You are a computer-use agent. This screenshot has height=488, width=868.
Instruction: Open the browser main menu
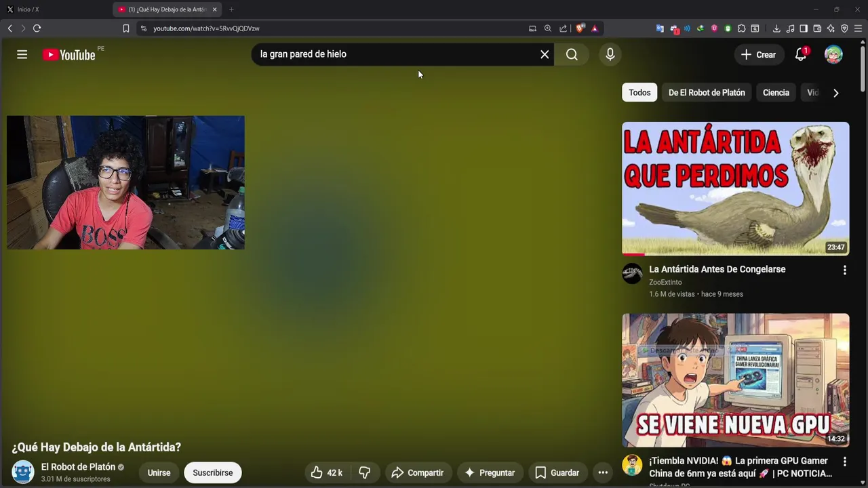[858, 28]
